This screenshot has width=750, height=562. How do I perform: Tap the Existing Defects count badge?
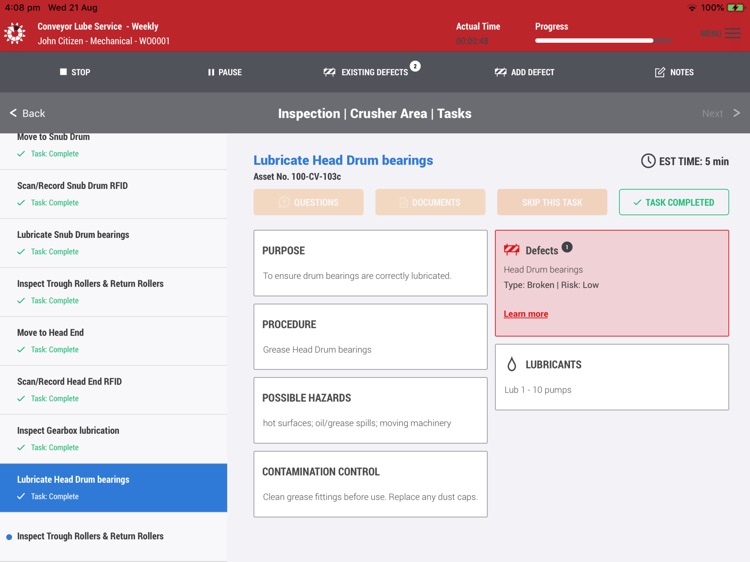click(x=415, y=66)
